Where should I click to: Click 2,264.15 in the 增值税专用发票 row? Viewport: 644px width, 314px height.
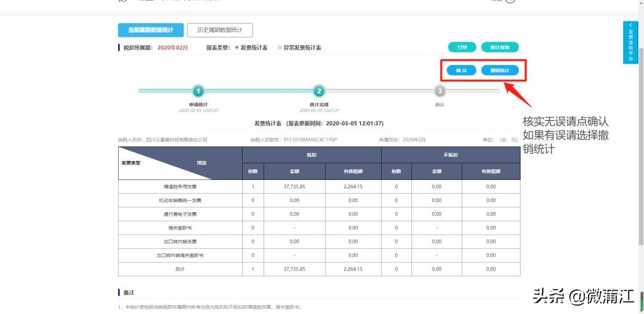click(x=353, y=186)
